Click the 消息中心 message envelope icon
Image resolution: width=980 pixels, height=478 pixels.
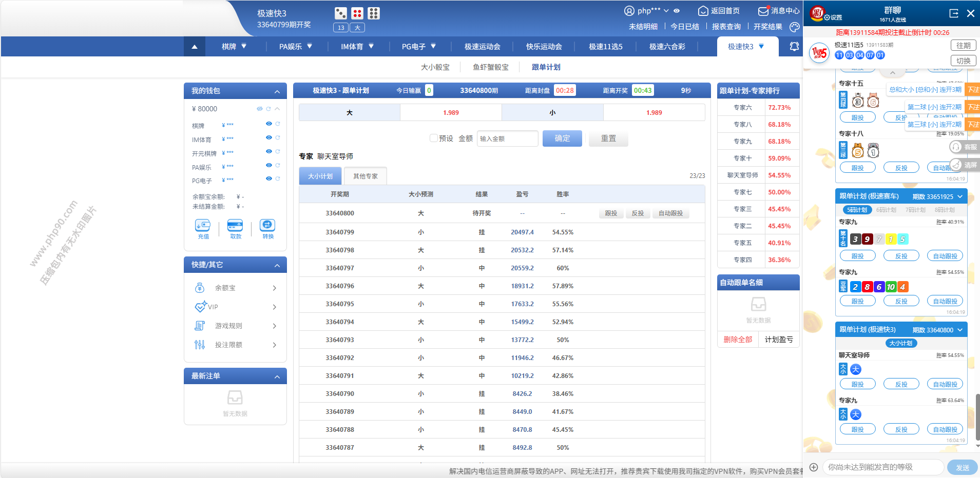[x=763, y=11]
